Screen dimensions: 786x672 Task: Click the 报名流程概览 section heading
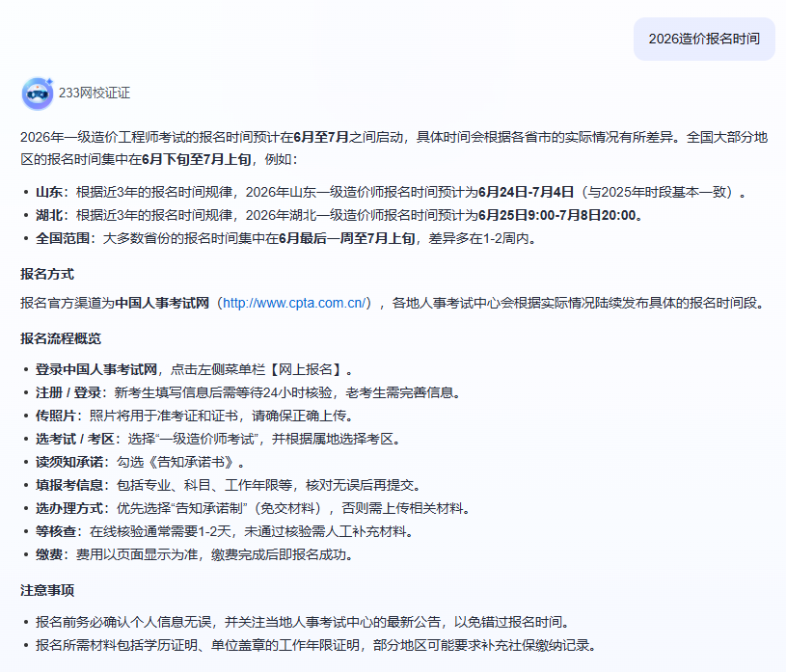point(61,338)
